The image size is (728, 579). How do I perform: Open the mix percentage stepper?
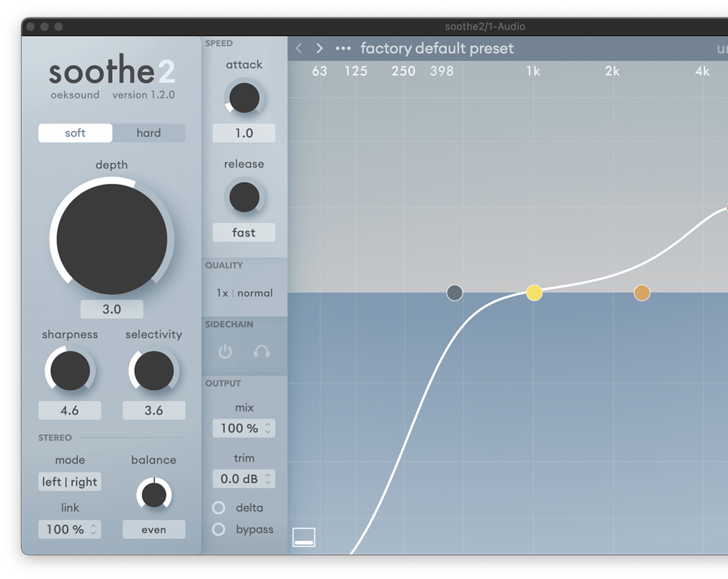click(244, 428)
